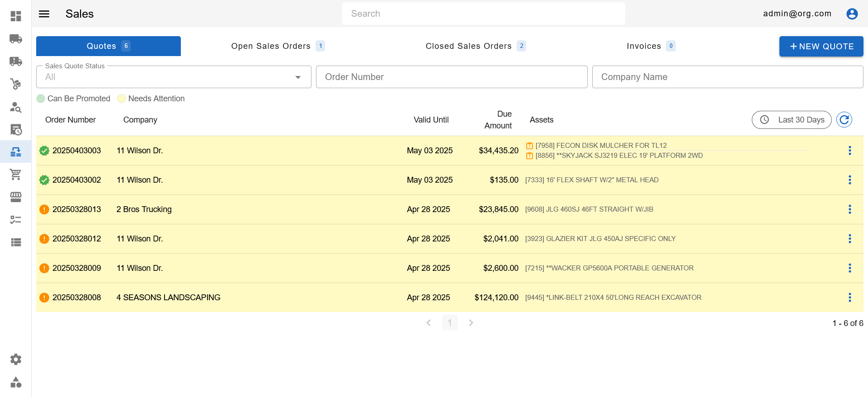Open the checklist icon in sidebar
The height and width of the screenshot is (397, 868).
(16, 220)
